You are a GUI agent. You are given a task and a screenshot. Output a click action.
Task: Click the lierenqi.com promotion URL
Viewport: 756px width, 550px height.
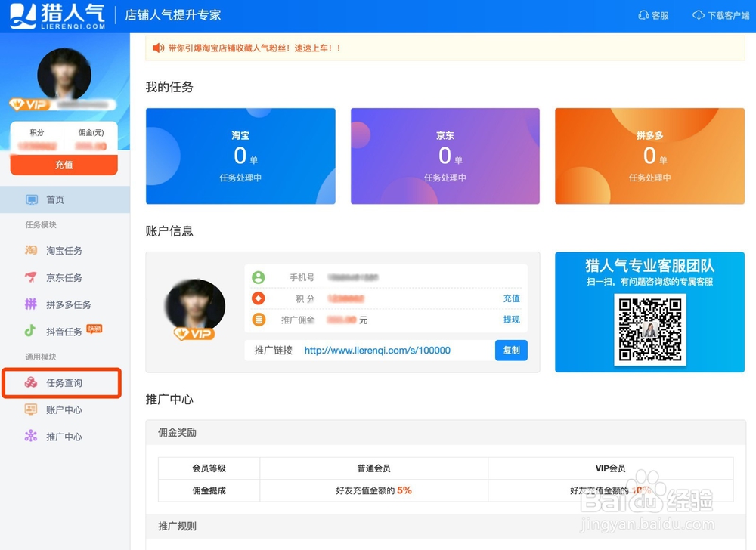[377, 350]
